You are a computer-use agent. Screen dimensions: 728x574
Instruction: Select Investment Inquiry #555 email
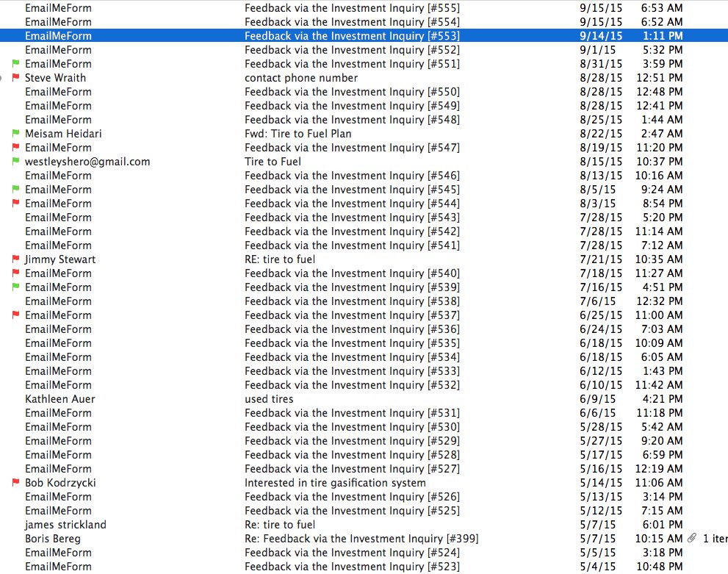(x=352, y=8)
